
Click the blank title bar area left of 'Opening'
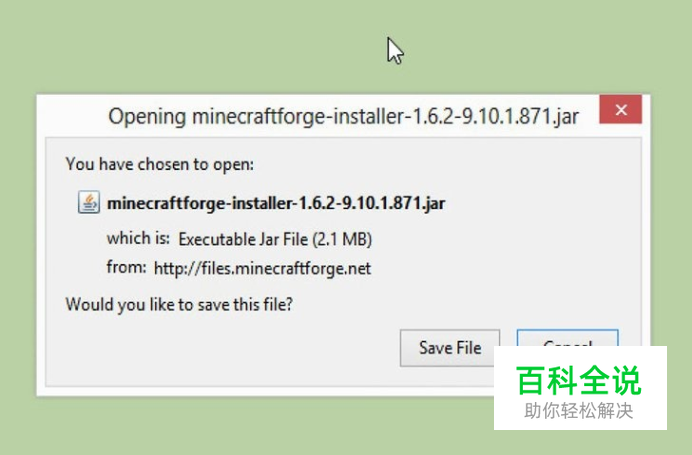[x=71, y=116]
